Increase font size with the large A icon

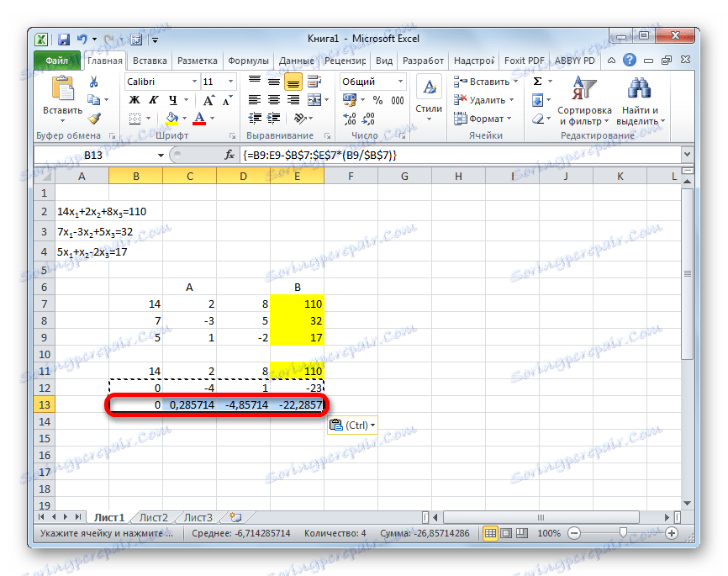click(208, 100)
